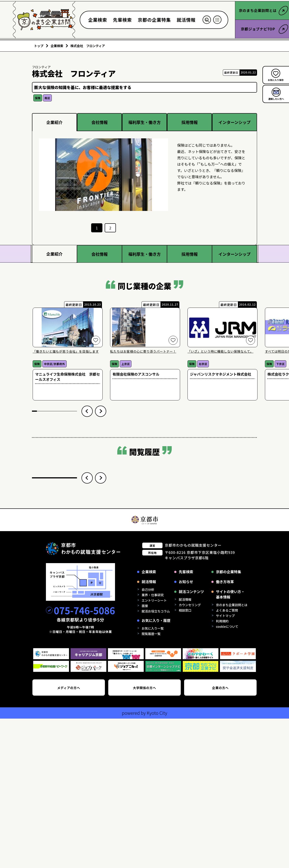289x868 pixels.
Task: Click the わかもの就職支援センター footer logo
Action: (x=83, y=548)
